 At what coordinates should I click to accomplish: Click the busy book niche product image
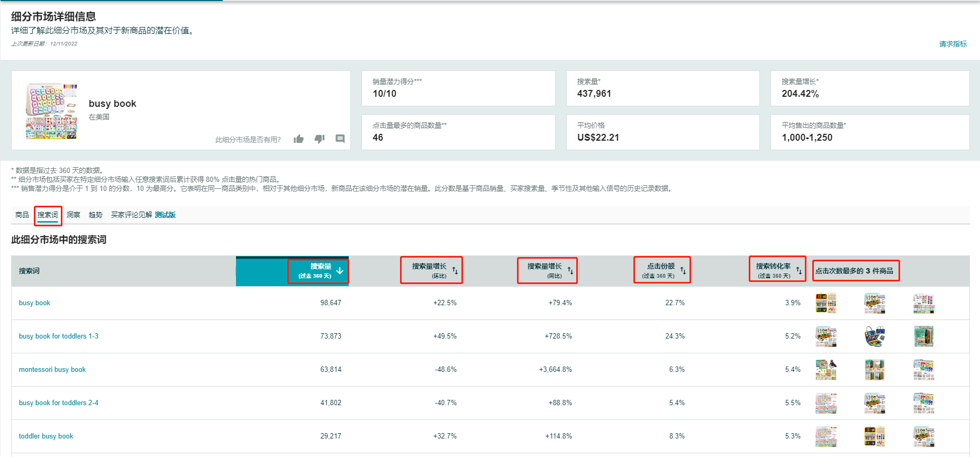pyautogui.click(x=51, y=111)
